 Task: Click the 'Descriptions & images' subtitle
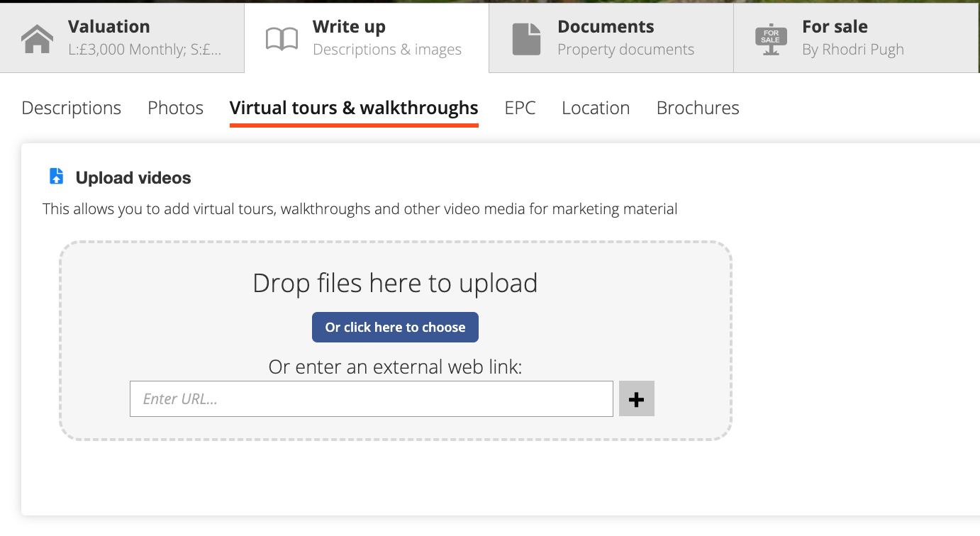click(387, 50)
